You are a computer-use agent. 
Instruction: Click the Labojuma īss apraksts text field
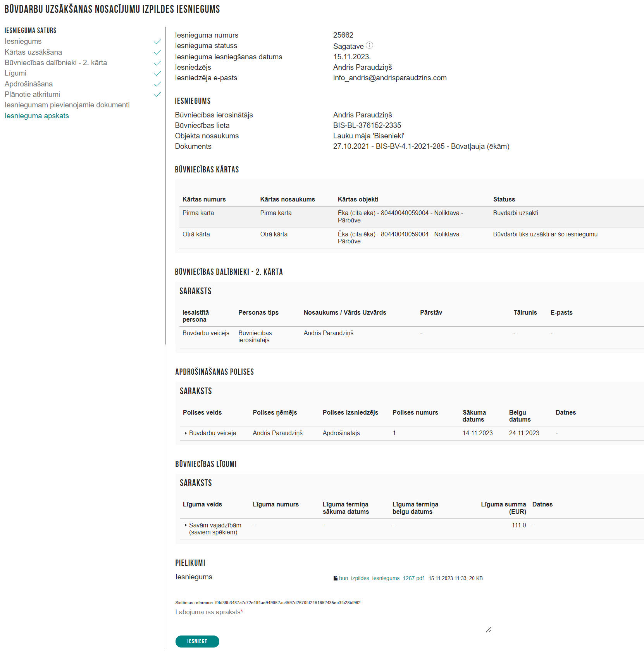point(333,624)
